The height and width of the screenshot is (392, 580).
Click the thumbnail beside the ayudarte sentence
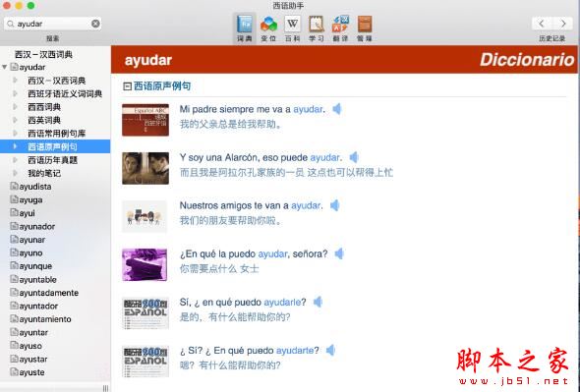click(x=145, y=362)
